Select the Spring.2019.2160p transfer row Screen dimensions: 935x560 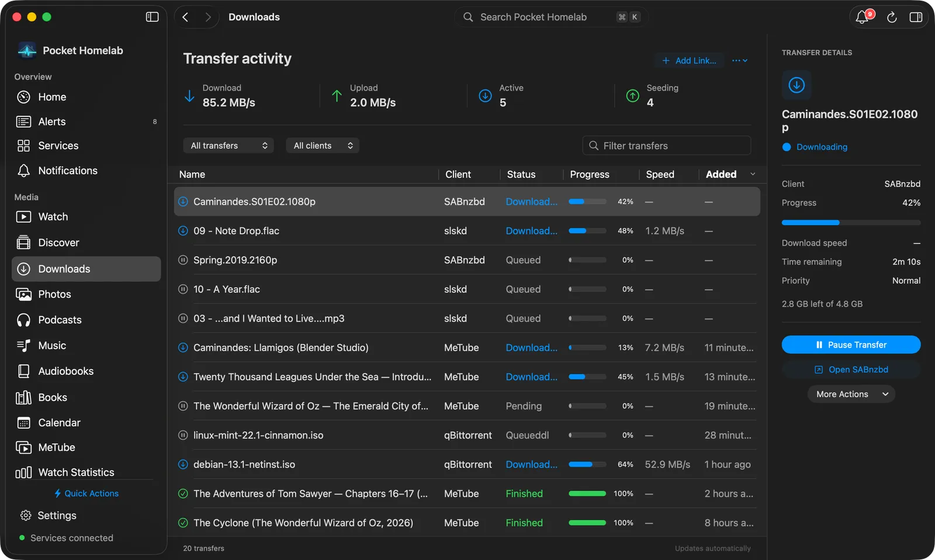click(467, 260)
